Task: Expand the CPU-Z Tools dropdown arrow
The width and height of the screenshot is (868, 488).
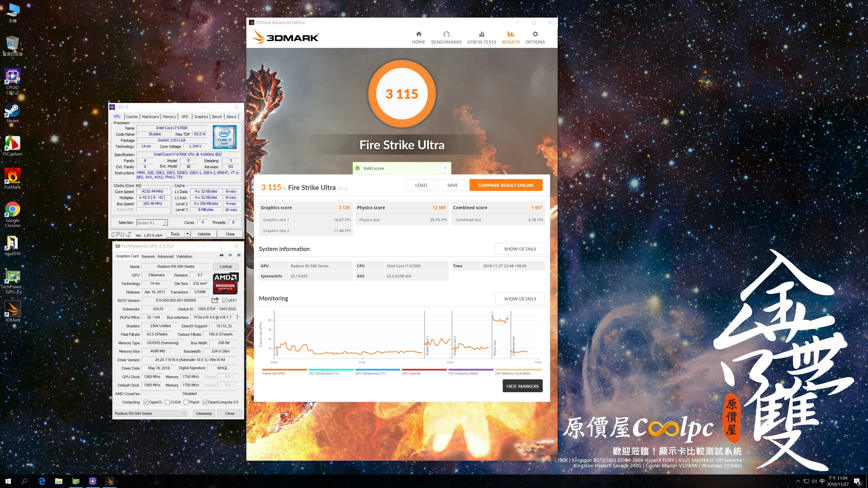Action: [187, 234]
